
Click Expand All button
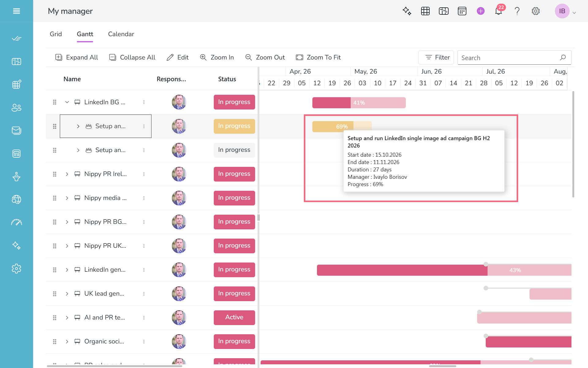pyautogui.click(x=77, y=57)
